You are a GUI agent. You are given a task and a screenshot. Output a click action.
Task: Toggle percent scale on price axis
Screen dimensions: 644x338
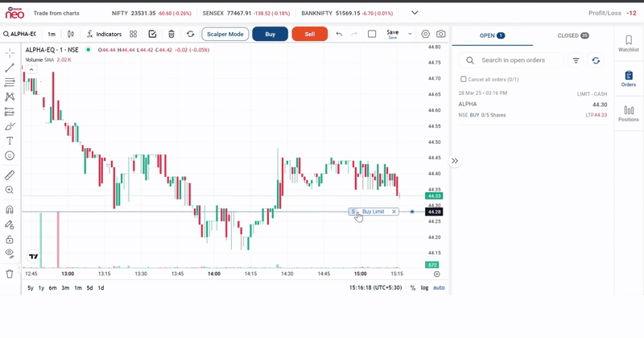click(x=413, y=287)
